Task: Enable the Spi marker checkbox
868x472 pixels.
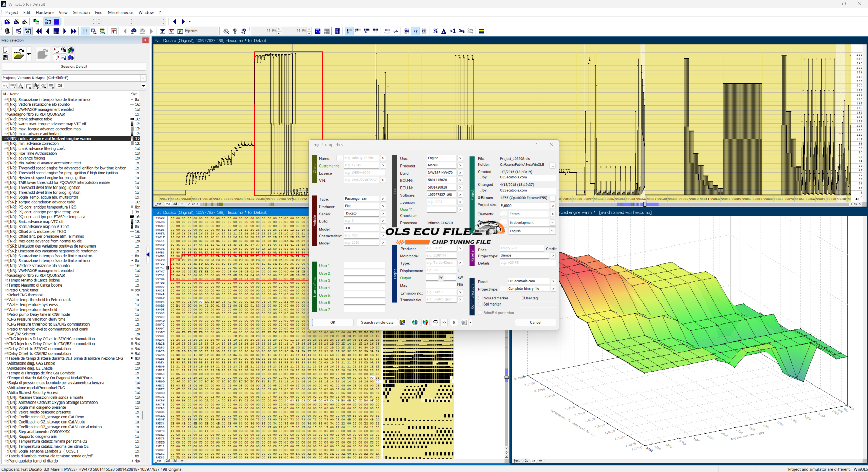Action: click(480, 304)
